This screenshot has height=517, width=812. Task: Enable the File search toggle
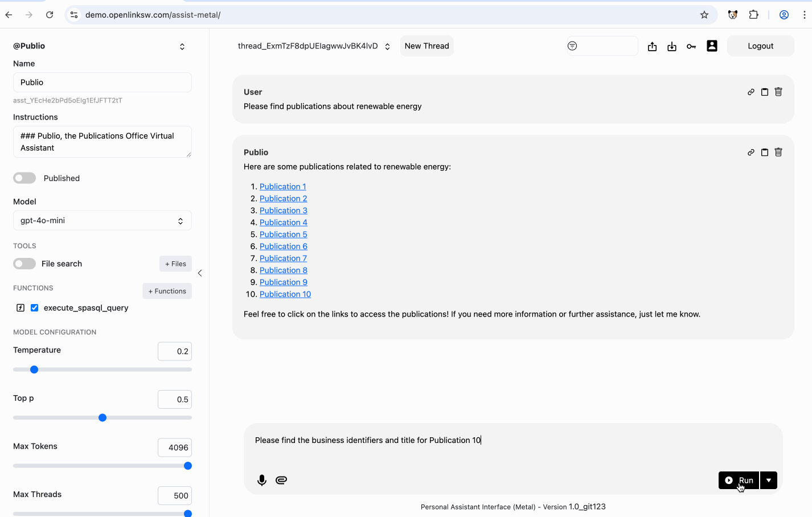pos(24,264)
